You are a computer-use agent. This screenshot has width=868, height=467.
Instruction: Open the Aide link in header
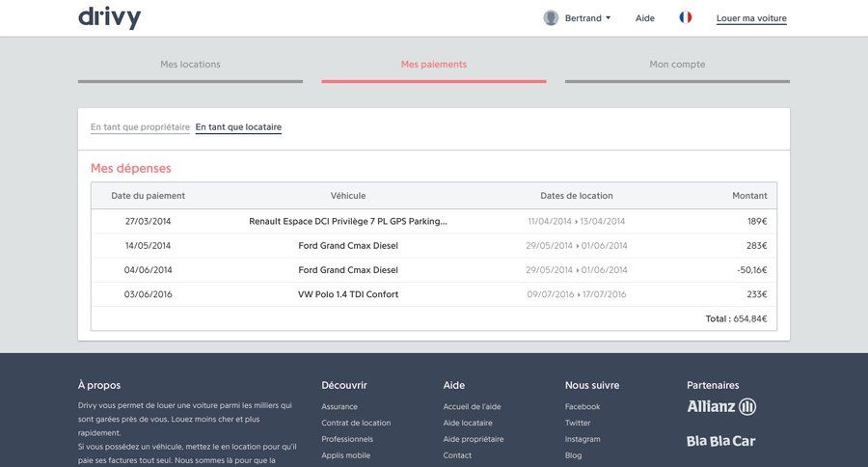(x=645, y=17)
